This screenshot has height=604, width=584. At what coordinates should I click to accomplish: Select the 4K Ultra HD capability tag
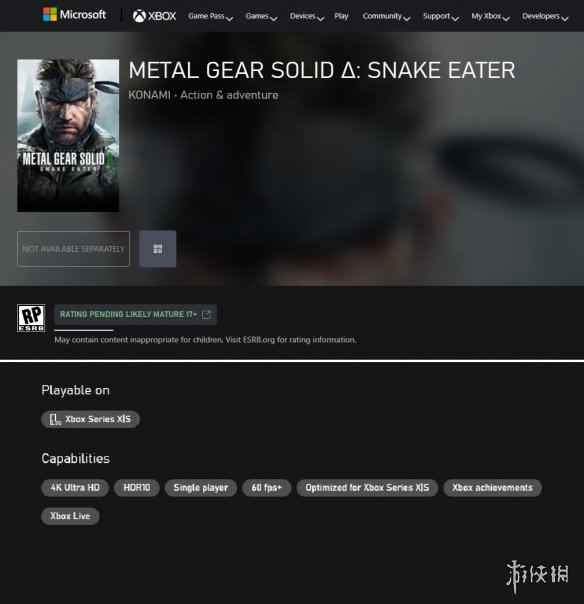75,488
